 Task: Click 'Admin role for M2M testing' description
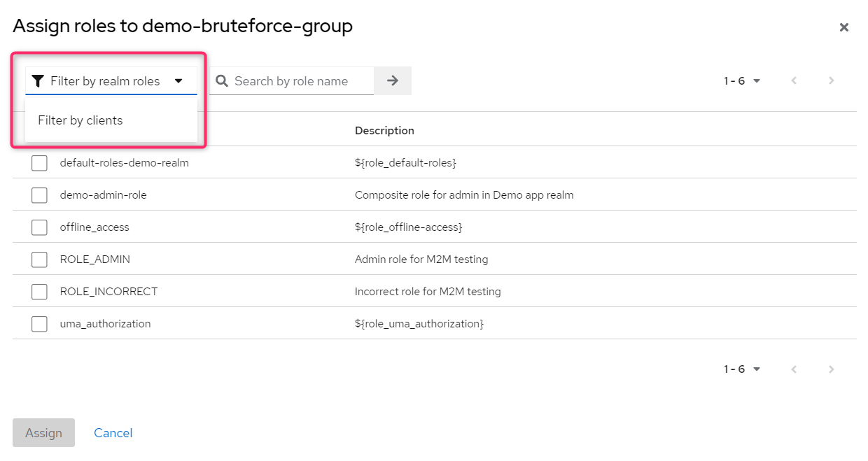click(421, 260)
